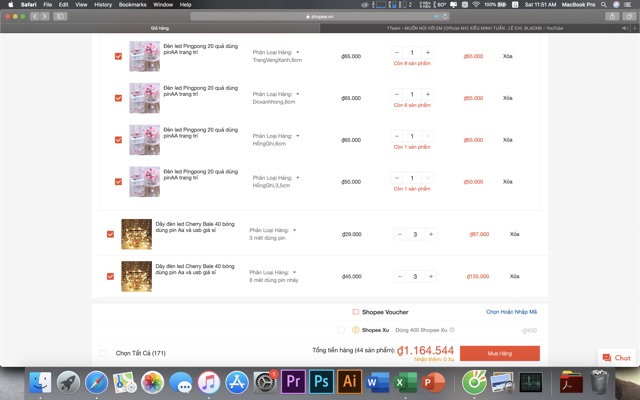Uncheck the TrangVangXanh,6cm Pingpong lamp item
The height and width of the screenshot is (400, 640).
coord(119,56)
